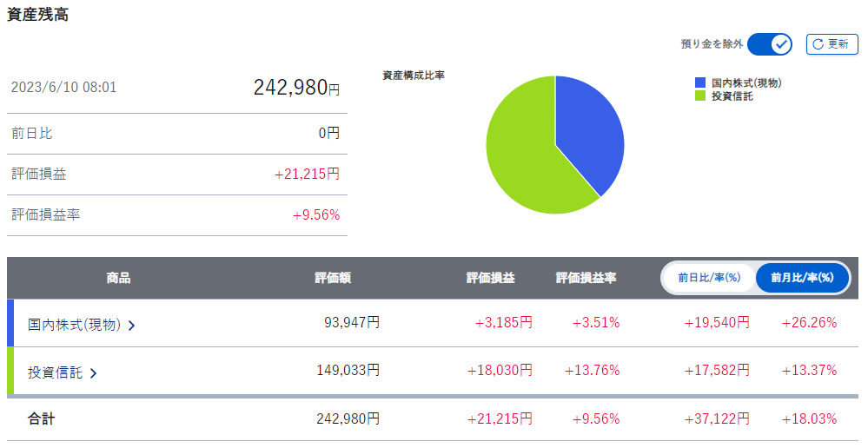
Task: Click the refresh icon in the 更新 button
Action: 818,44
